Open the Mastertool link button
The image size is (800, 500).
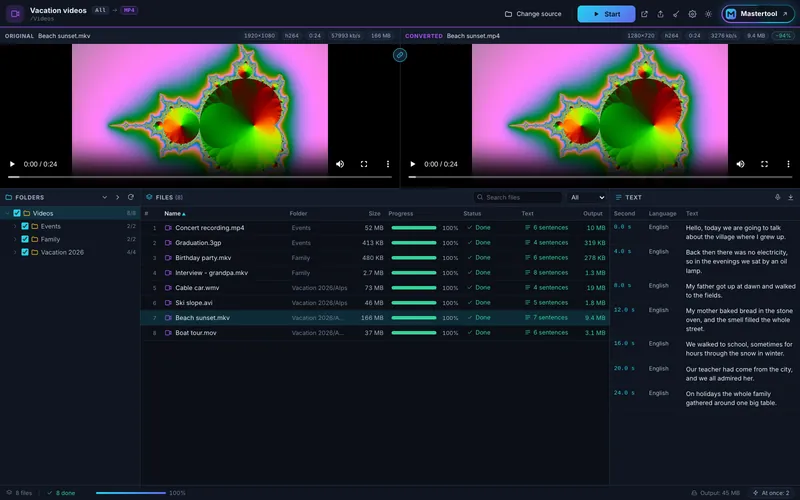coord(758,14)
